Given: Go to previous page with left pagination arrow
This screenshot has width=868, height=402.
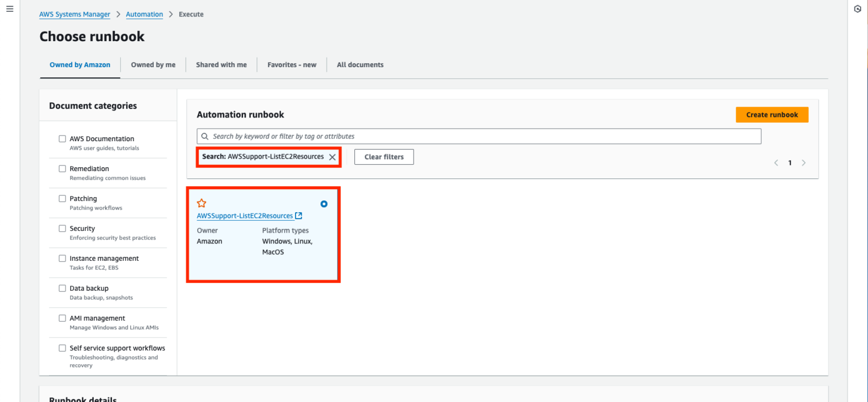Looking at the screenshot, I should pyautogui.click(x=776, y=163).
